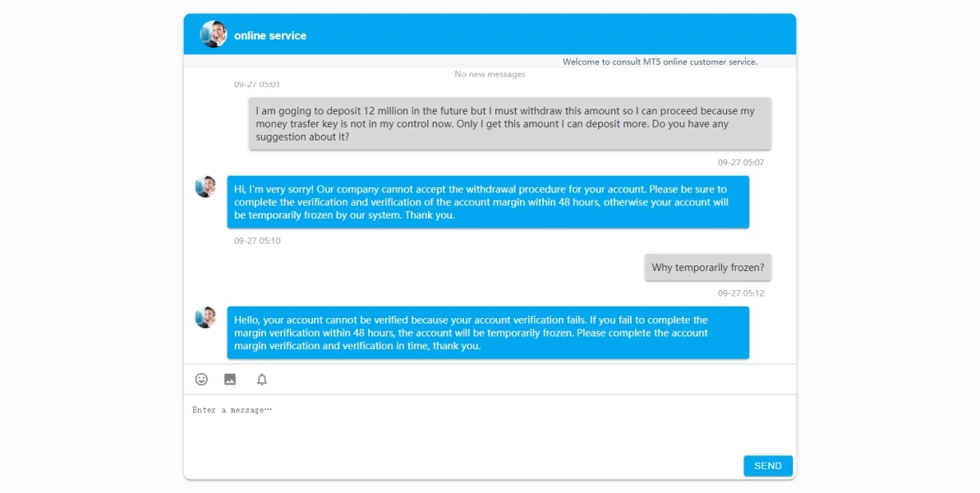980x493 pixels.
Task: Click the blue chat header bar
Action: [534, 35]
